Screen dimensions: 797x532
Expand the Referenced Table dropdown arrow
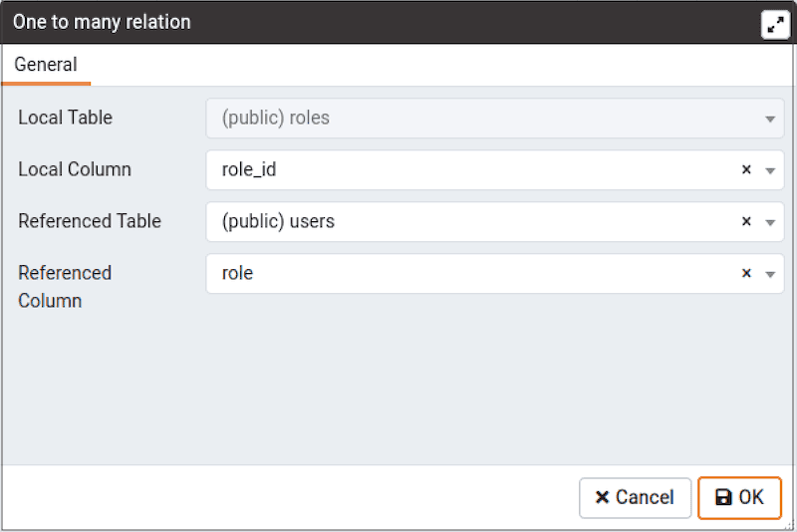click(770, 222)
